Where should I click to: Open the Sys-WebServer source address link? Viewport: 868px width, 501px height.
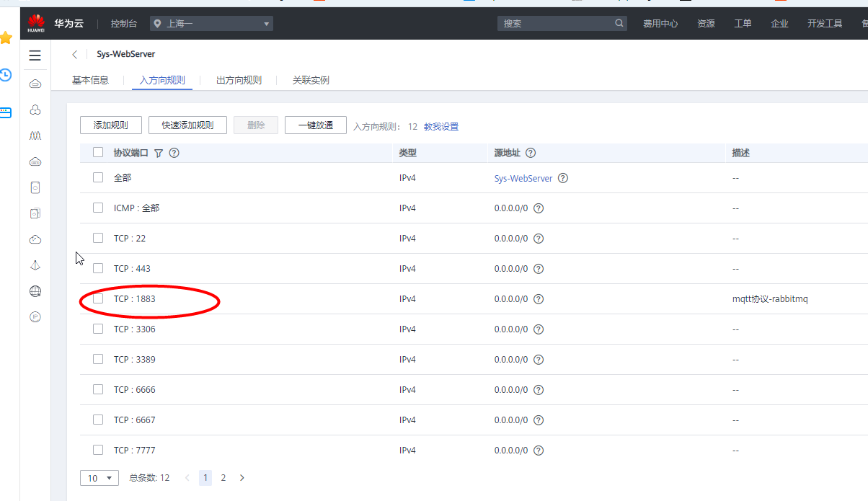(523, 178)
